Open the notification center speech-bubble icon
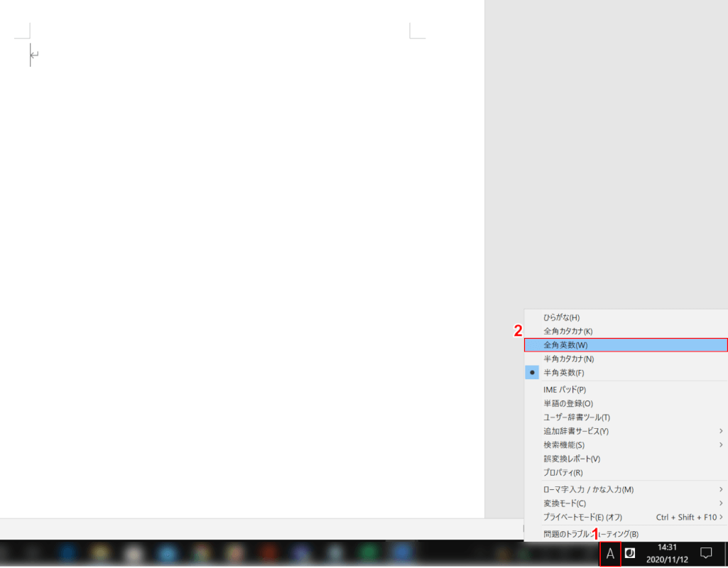 [x=706, y=553]
